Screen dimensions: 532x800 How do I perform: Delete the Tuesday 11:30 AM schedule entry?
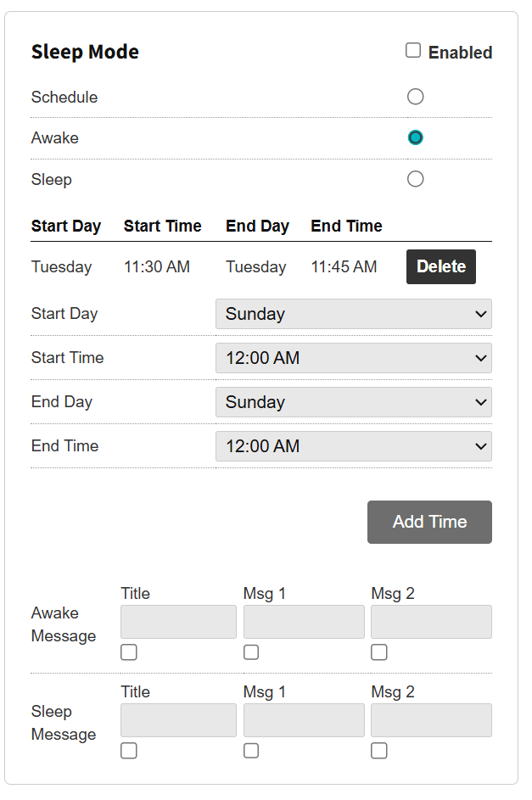pyautogui.click(x=440, y=266)
